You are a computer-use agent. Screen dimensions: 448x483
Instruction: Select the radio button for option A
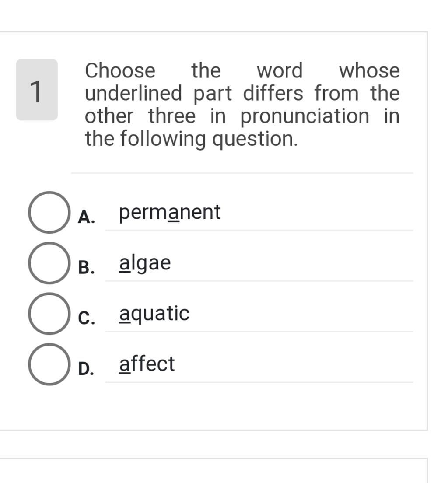tap(49, 212)
